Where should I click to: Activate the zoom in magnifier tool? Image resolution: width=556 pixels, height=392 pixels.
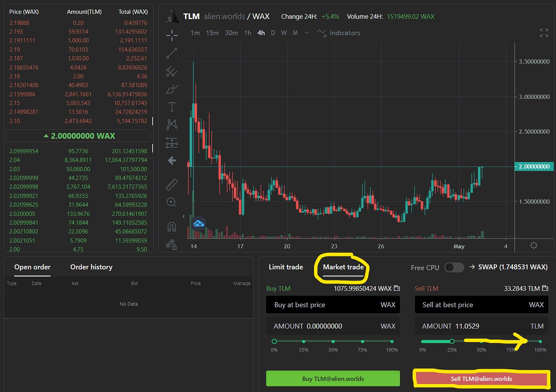point(172,202)
